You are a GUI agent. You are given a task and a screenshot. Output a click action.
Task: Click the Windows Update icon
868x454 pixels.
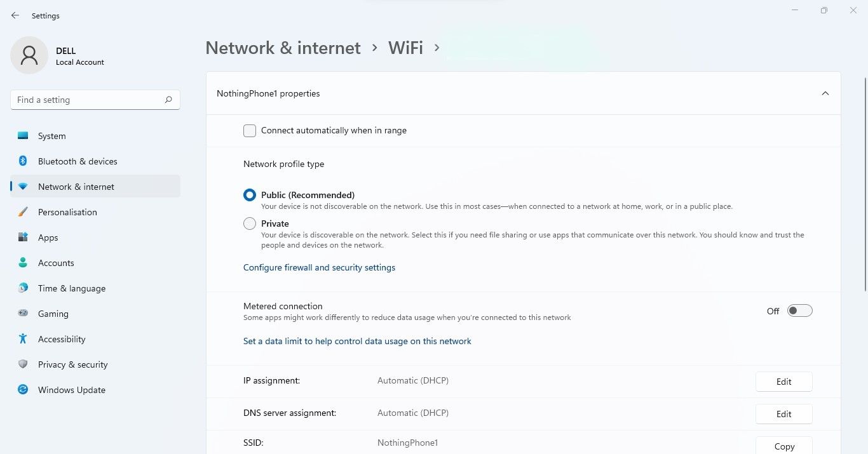click(23, 390)
